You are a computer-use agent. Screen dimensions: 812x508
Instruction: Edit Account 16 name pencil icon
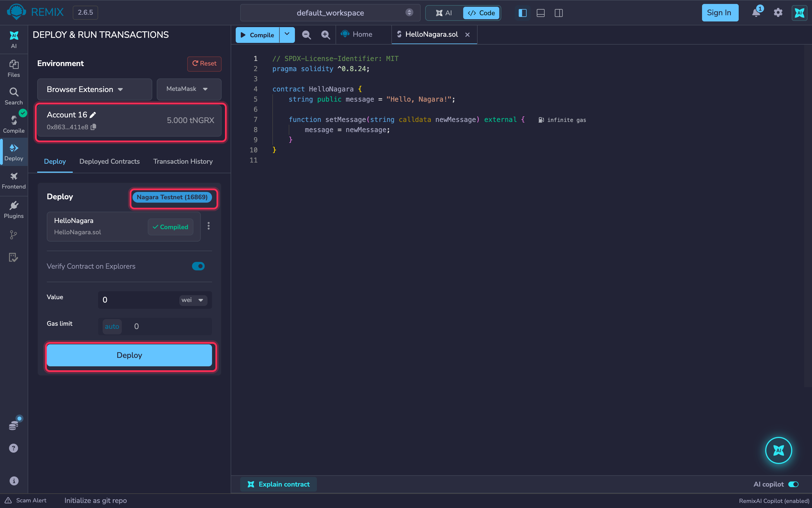click(x=93, y=115)
